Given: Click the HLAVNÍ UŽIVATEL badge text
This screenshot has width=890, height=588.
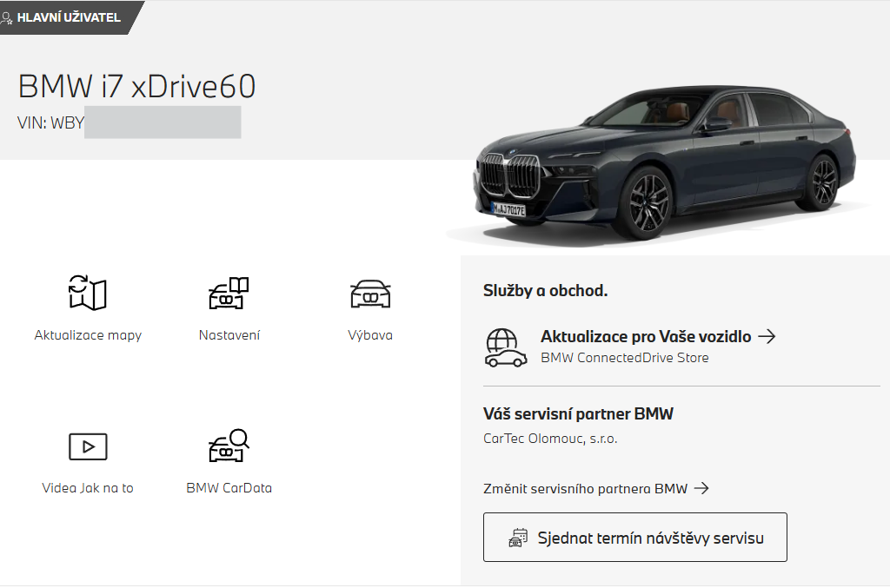Looking at the screenshot, I should tap(69, 17).
